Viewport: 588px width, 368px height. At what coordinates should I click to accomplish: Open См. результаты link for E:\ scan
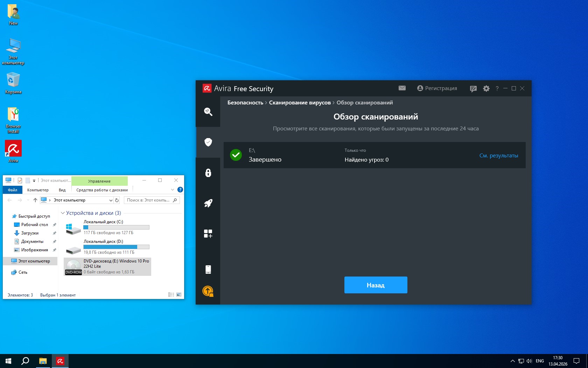click(498, 156)
